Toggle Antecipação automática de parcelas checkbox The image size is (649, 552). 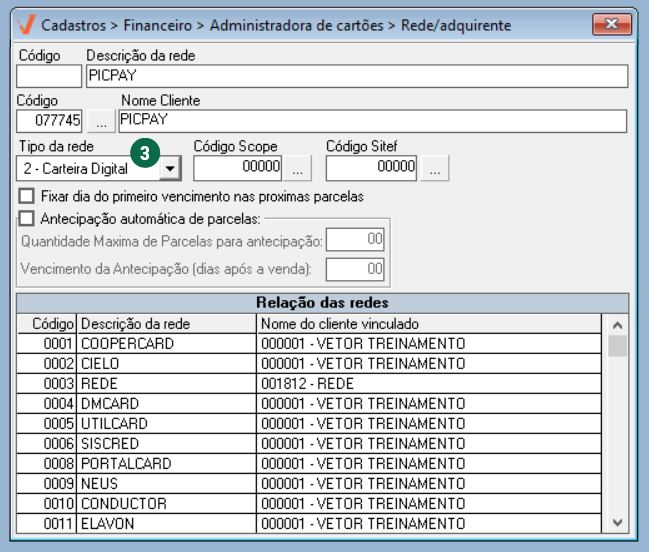coord(26,218)
